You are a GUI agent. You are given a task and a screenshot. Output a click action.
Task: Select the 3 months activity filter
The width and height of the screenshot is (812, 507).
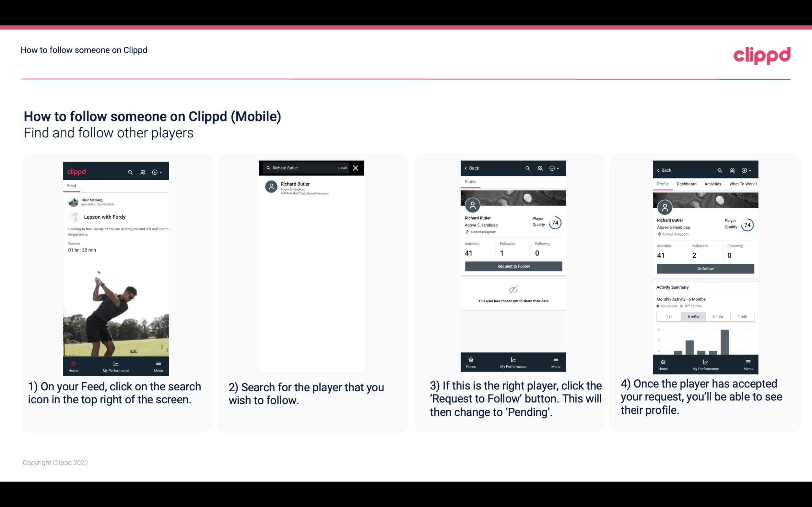[717, 316]
